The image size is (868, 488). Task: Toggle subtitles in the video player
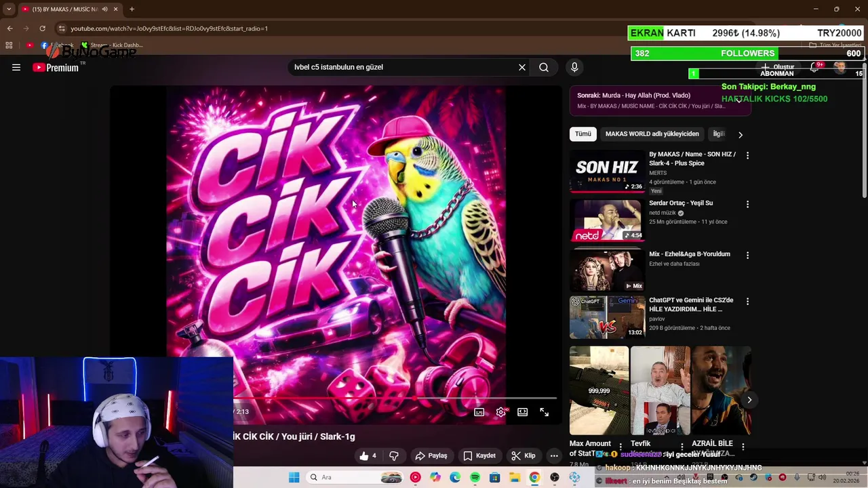pyautogui.click(x=479, y=412)
